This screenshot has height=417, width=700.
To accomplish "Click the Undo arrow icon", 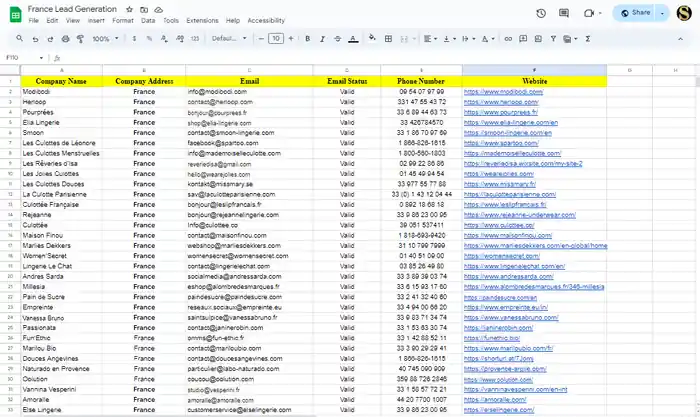I will (x=35, y=39).
